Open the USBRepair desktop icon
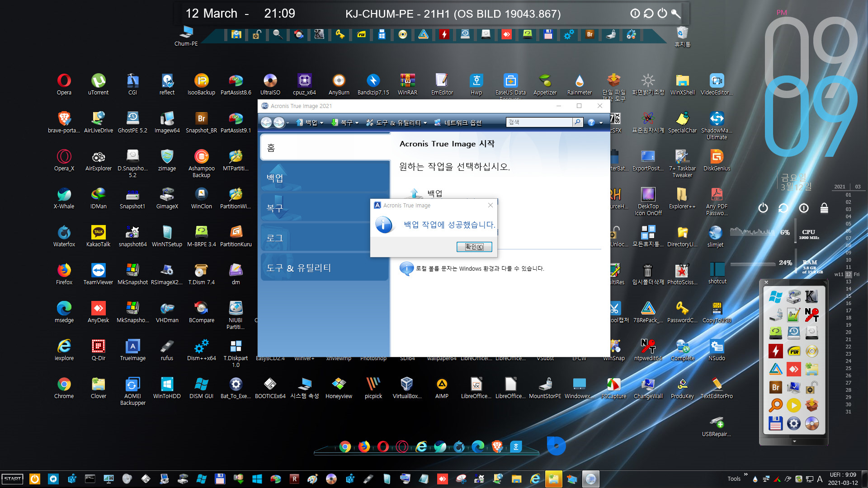The image size is (868, 488). click(717, 426)
